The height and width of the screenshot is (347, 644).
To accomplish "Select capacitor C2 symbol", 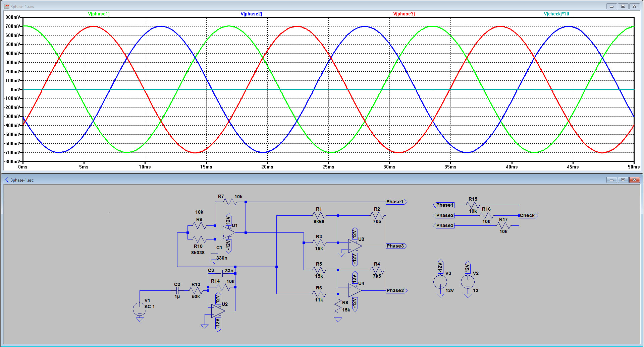I will click(x=177, y=290).
